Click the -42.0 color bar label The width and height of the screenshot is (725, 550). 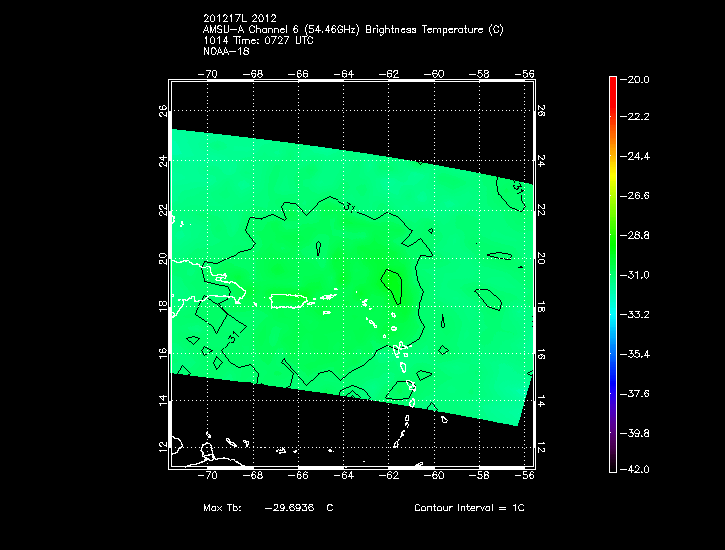click(638, 469)
